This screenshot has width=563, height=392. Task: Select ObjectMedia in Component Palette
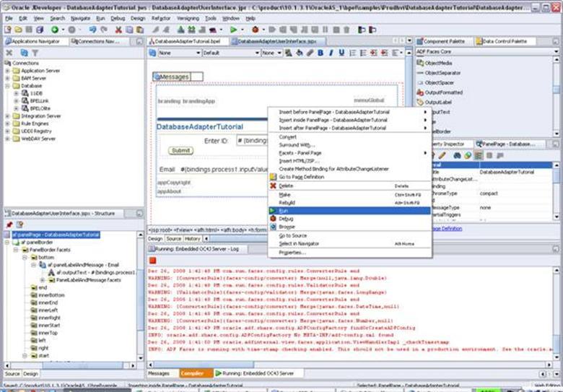coord(438,64)
